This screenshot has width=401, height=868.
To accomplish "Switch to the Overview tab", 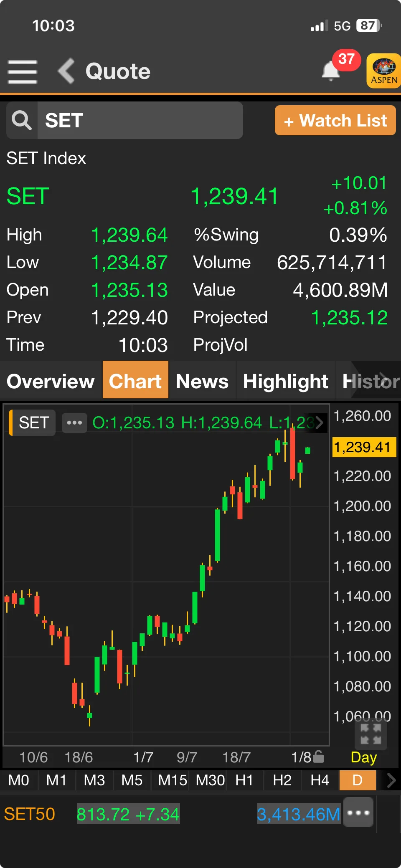I will pos(51,381).
